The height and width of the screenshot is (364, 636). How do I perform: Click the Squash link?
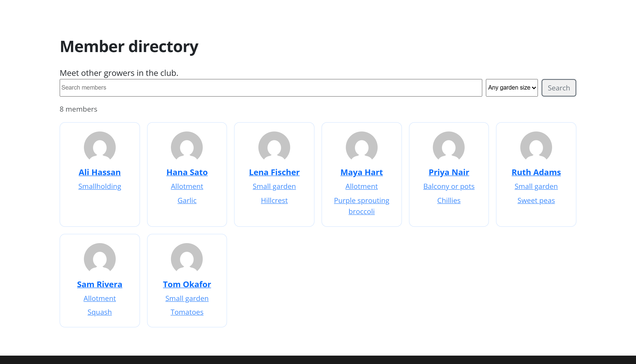click(100, 312)
